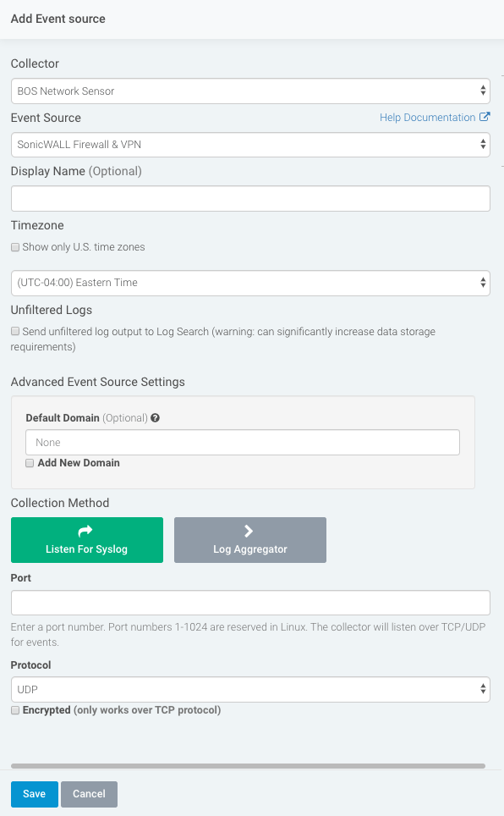This screenshot has height=816, width=504.
Task: Click the external link icon beside Help Documentation
Action: (x=485, y=117)
